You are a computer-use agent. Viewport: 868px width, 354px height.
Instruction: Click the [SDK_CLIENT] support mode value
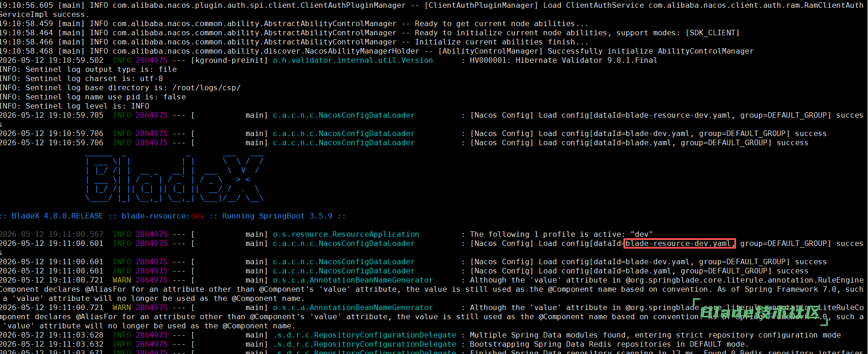click(712, 33)
